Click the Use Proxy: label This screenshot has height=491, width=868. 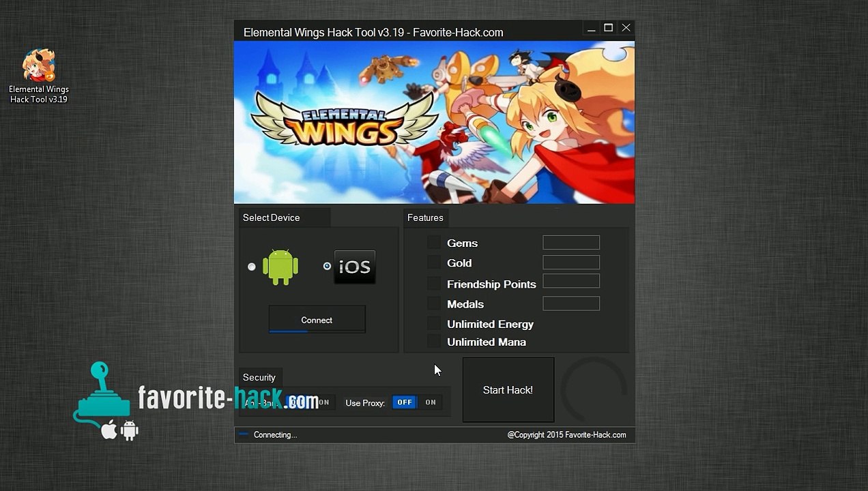pyautogui.click(x=365, y=403)
